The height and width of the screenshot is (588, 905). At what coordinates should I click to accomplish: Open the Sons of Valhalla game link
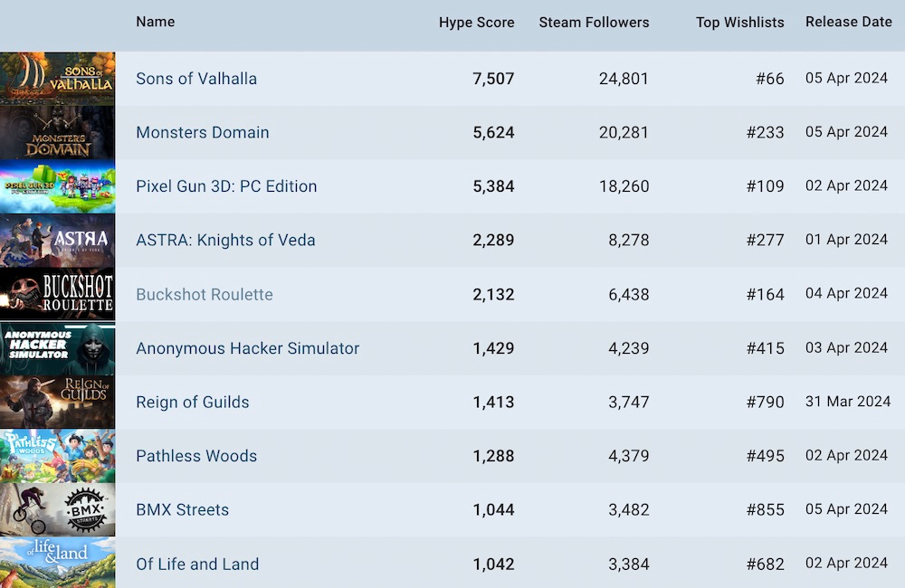point(196,79)
